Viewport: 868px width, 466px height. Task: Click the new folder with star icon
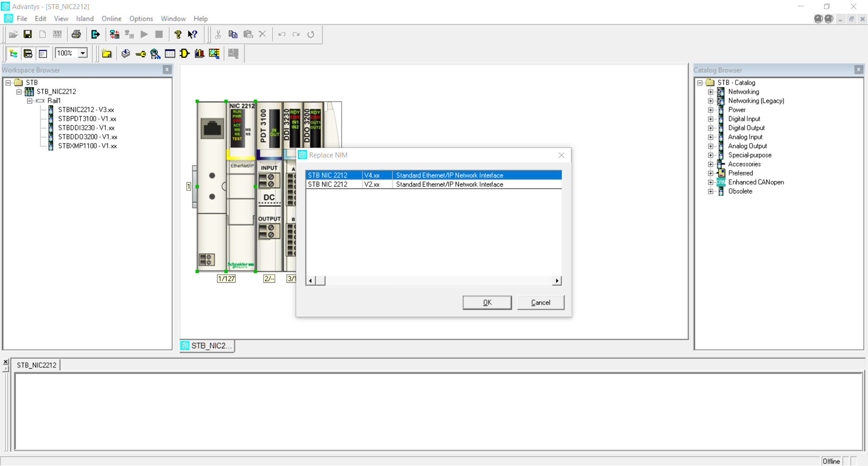tap(107, 54)
